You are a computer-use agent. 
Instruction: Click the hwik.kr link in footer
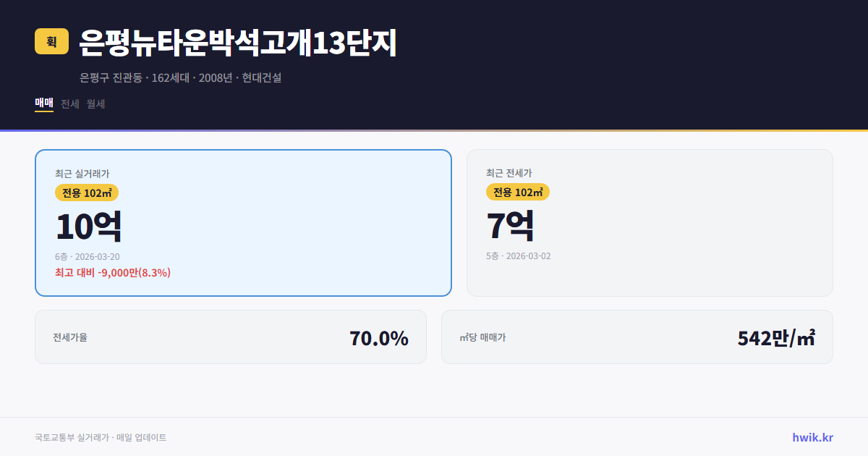tap(812, 436)
